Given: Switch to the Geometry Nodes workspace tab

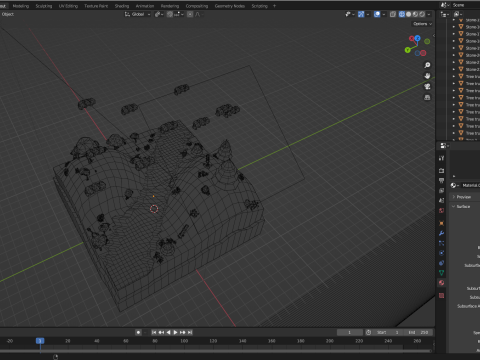Looking at the screenshot, I should 230,6.
